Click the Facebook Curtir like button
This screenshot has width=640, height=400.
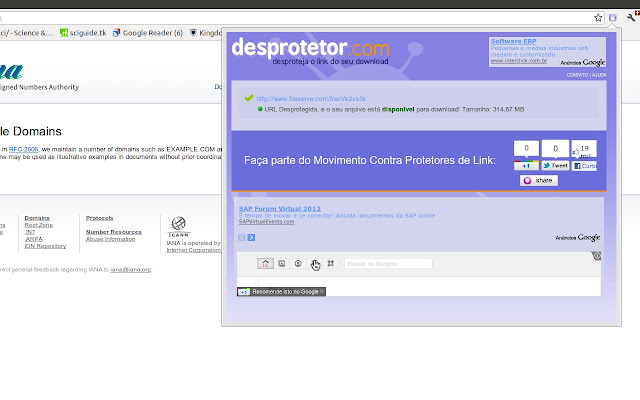click(584, 166)
